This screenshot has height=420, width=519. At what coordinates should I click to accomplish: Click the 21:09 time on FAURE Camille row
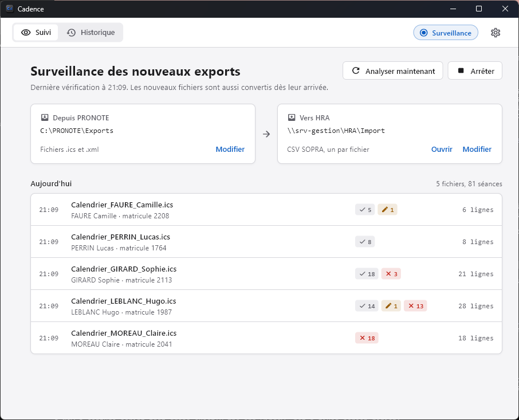(49, 210)
